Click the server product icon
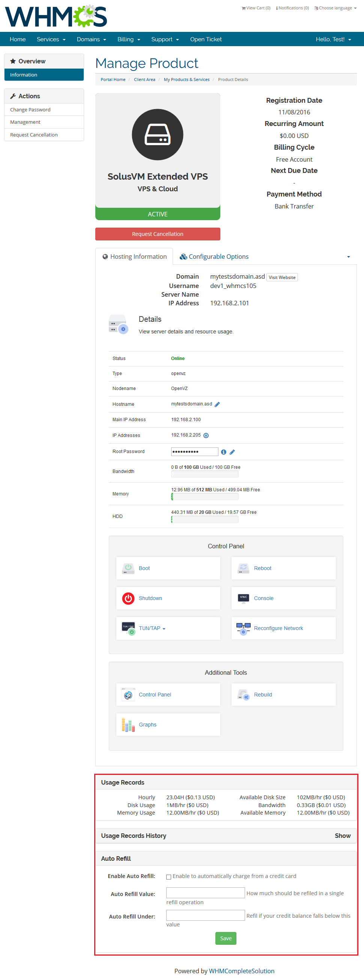 pyautogui.click(x=157, y=135)
